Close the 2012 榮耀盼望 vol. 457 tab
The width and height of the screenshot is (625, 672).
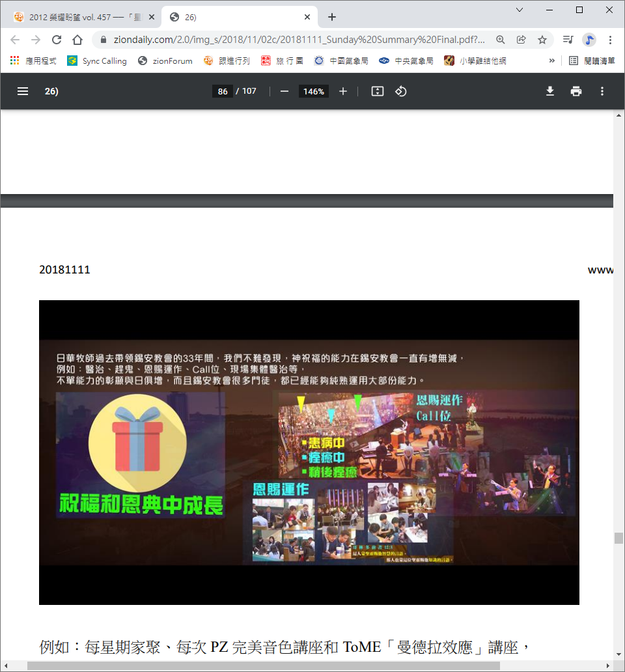pos(151,17)
